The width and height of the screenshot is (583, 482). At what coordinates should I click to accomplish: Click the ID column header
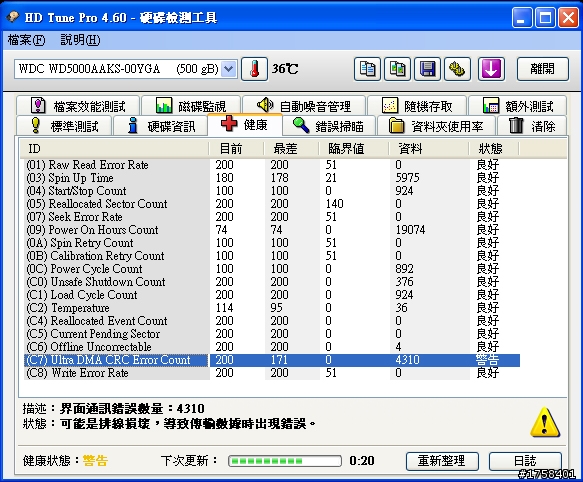(x=114, y=149)
